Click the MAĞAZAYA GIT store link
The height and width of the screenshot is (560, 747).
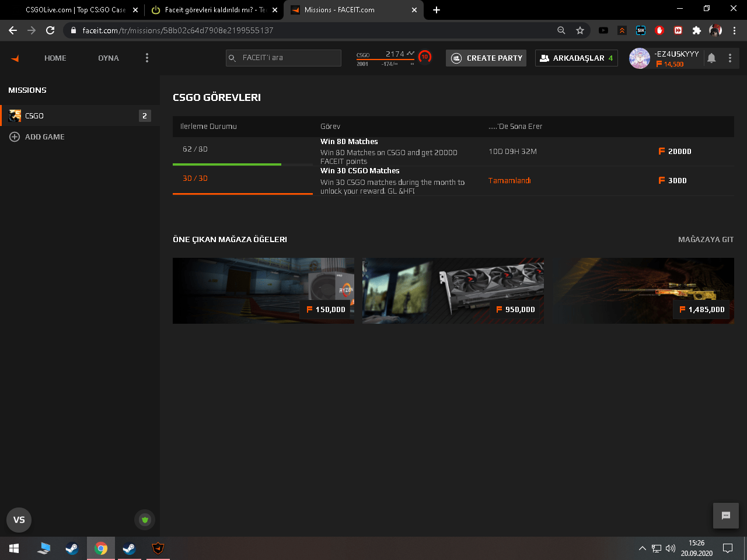tap(706, 239)
